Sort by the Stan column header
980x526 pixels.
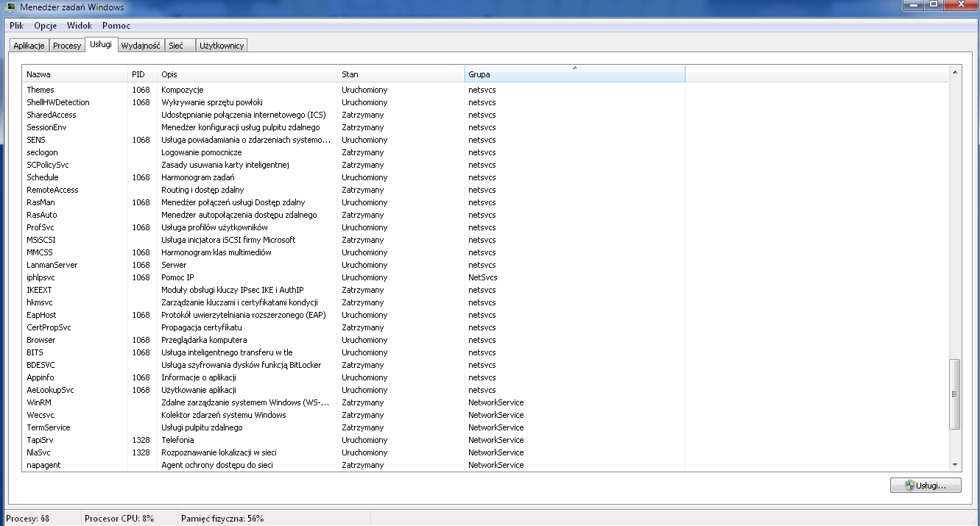(401, 74)
